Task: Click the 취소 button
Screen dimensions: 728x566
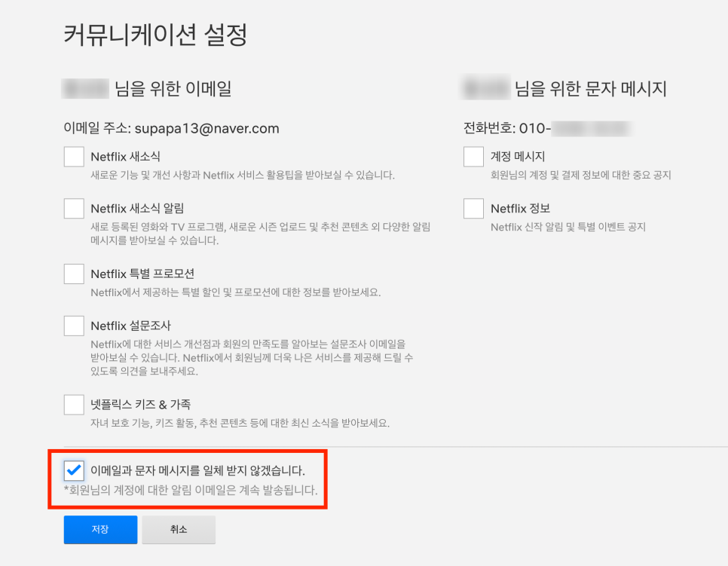Action: tap(179, 529)
